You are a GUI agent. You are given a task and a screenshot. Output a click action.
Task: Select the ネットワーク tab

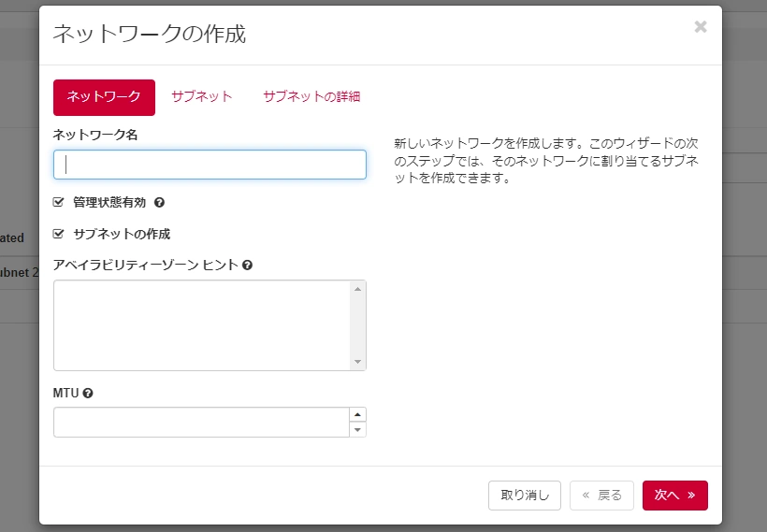(104, 97)
